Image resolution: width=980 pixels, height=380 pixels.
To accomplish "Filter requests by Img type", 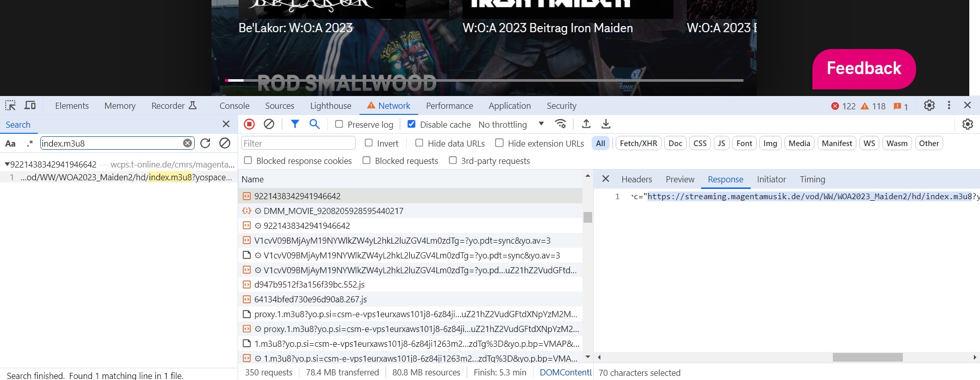I will click(x=770, y=144).
